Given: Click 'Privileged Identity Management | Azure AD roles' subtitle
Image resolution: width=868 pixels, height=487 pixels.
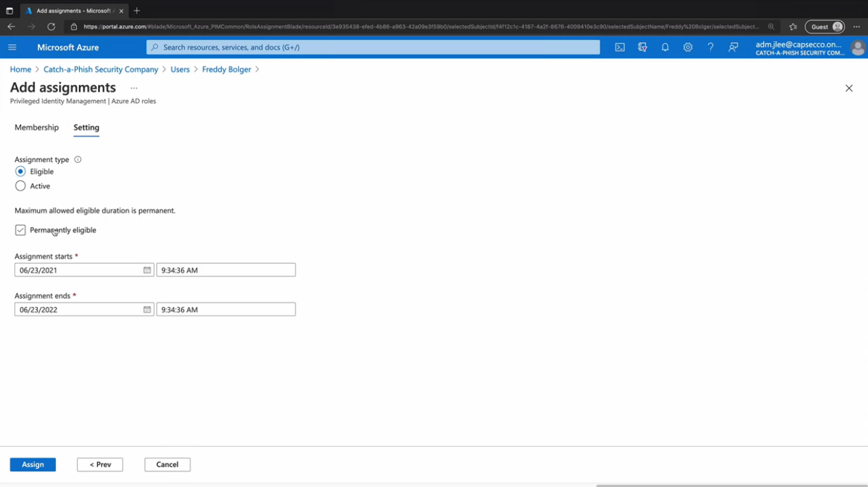Looking at the screenshot, I should pyautogui.click(x=83, y=101).
